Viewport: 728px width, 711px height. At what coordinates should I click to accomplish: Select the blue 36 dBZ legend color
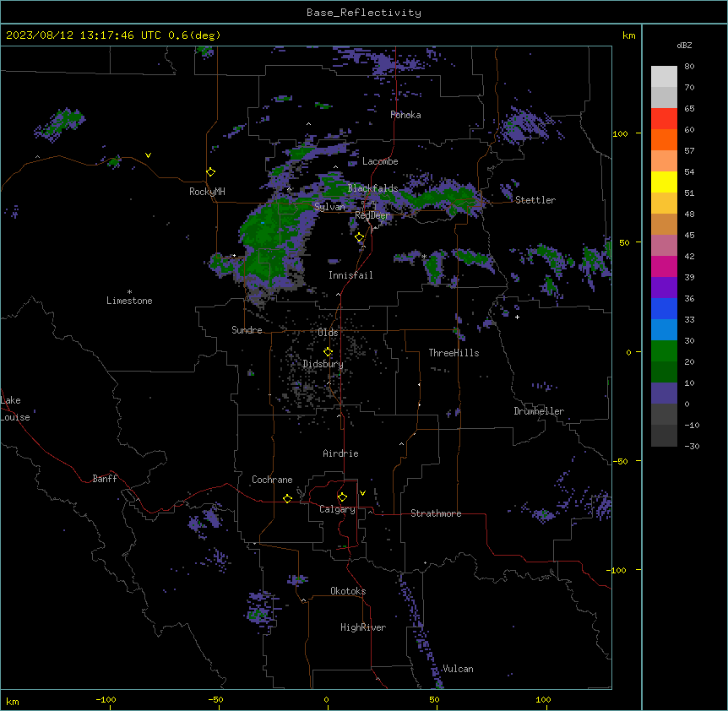[664, 308]
